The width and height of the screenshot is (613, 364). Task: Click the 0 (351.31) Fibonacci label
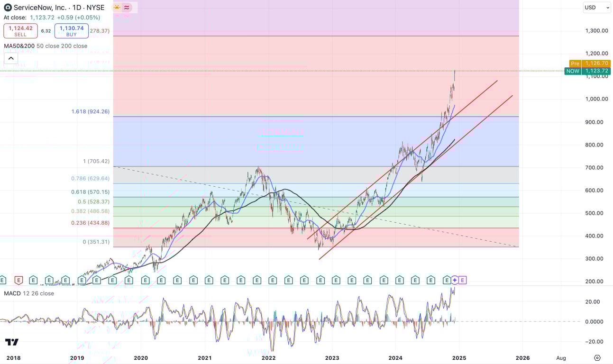pos(96,242)
